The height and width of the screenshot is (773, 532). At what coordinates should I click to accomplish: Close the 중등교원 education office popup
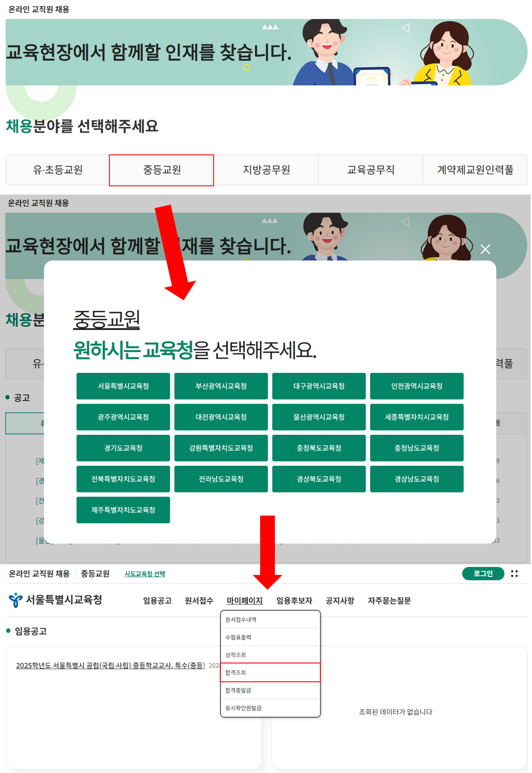click(485, 249)
